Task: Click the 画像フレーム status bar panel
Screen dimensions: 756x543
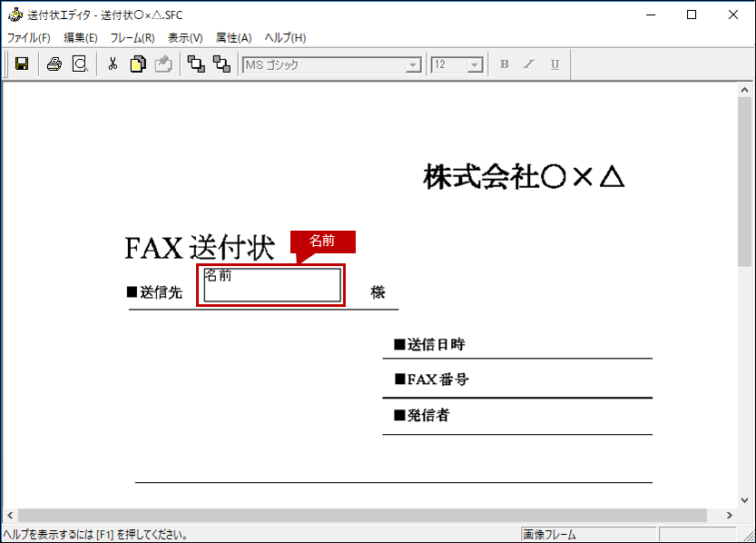Action: pos(588,534)
